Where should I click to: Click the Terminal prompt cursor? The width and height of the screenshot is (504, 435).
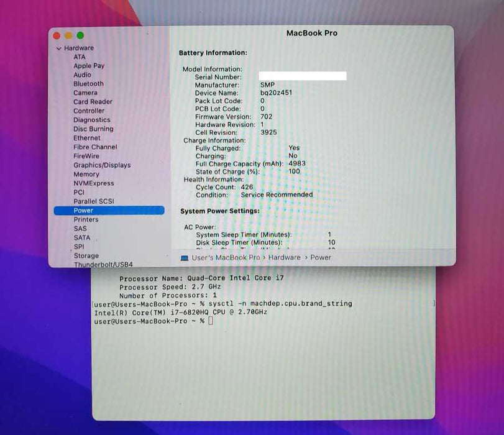(x=211, y=321)
